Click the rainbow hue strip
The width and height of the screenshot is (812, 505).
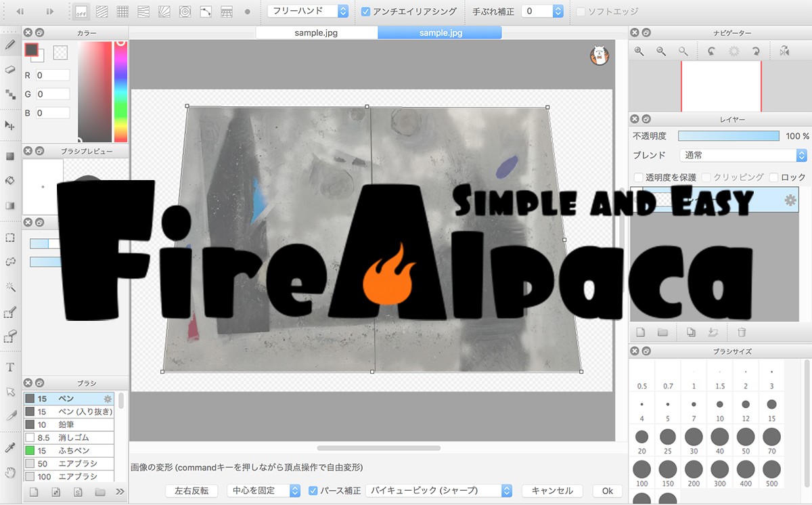(120, 91)
